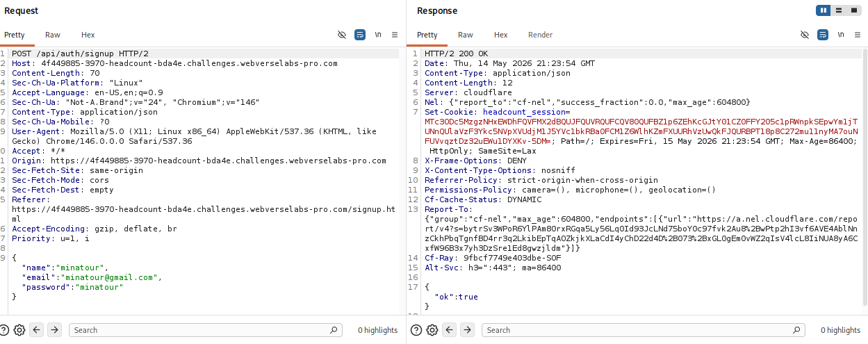
Task: Click 'POST /api/auth/signup HTTP/2' request line
Action: 80,54
